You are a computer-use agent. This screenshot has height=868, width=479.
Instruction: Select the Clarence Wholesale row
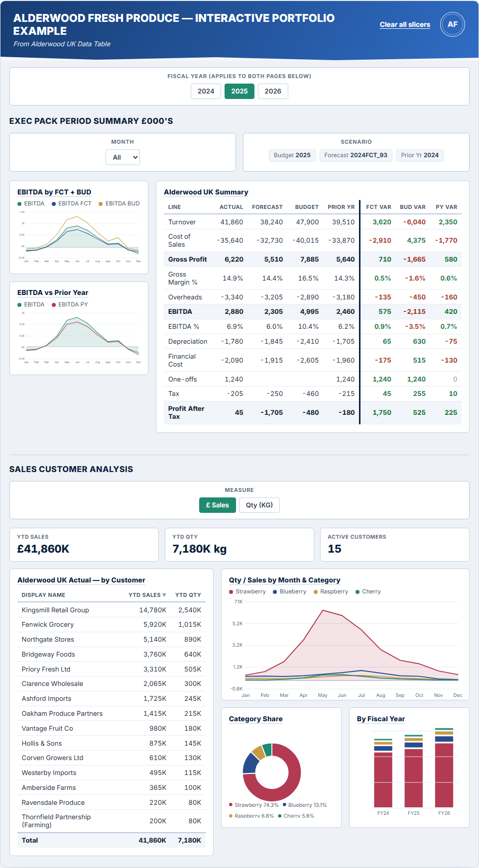click(112, 683)
